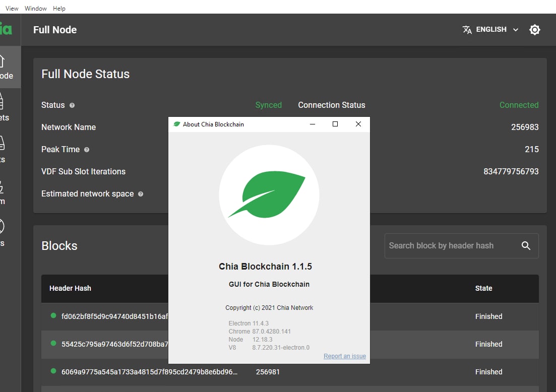The image size is (556, 392).
Task: Click the GUI for Chia Blockchain text
Action: coord(269,284)
